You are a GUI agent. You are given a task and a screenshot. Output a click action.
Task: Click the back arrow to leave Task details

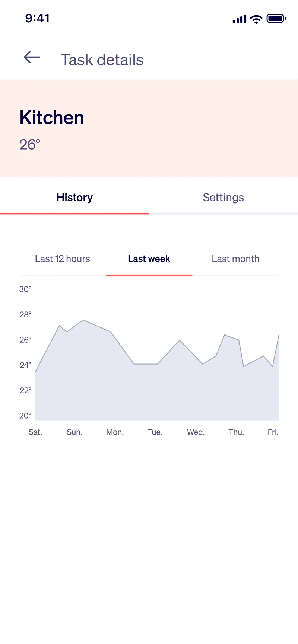pyautogui.click(x=31, y=58)
